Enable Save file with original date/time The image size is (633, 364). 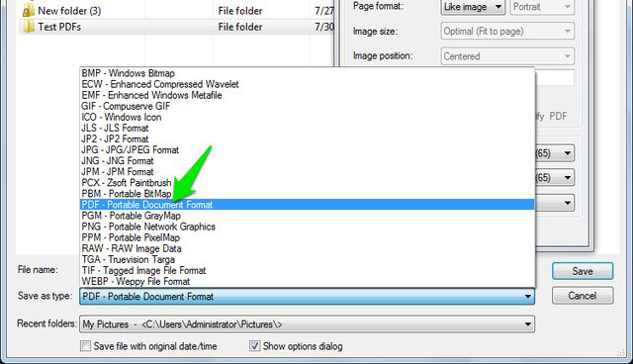click(85, 346)
